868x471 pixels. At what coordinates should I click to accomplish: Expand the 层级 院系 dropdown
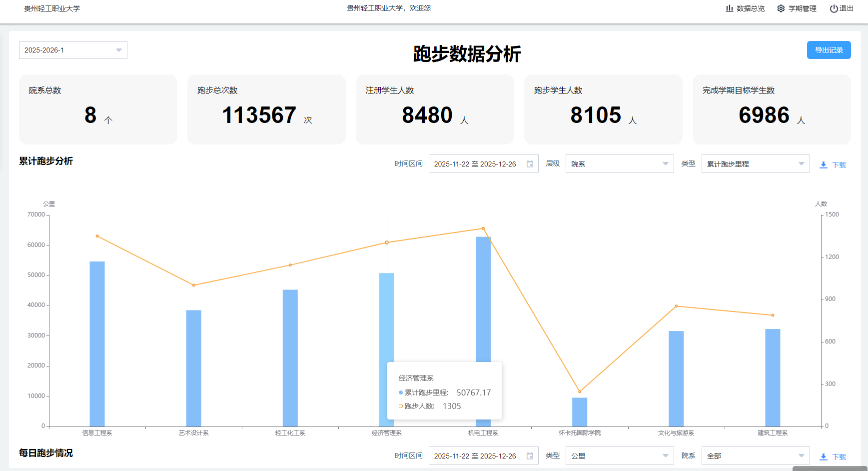[x=619, y=164]
